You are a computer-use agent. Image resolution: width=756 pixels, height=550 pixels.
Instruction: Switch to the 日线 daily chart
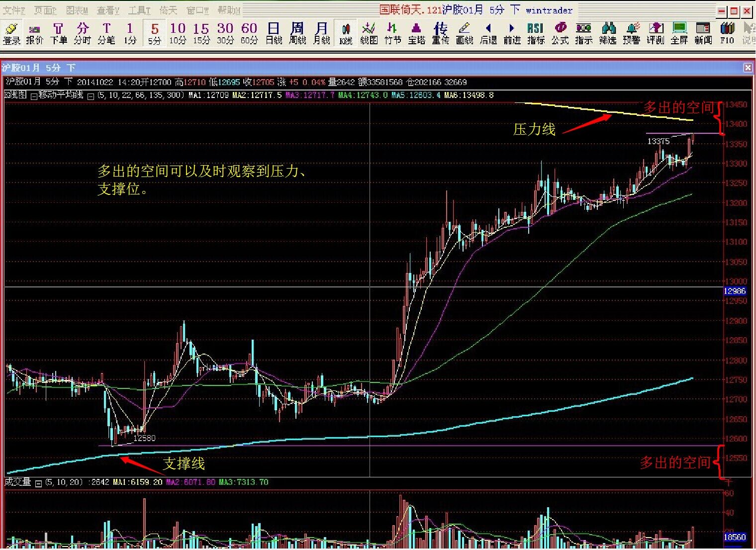(x=274, y=33)
